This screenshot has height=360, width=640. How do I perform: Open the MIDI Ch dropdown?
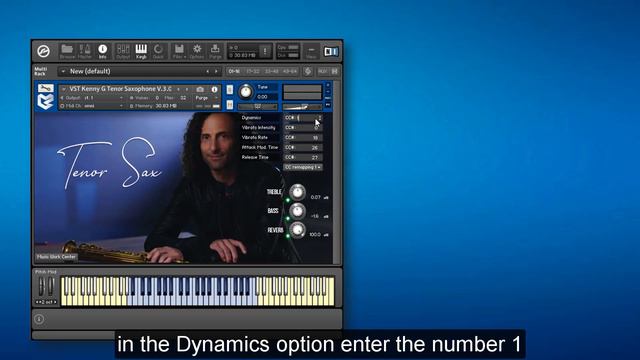pos(92,106)
